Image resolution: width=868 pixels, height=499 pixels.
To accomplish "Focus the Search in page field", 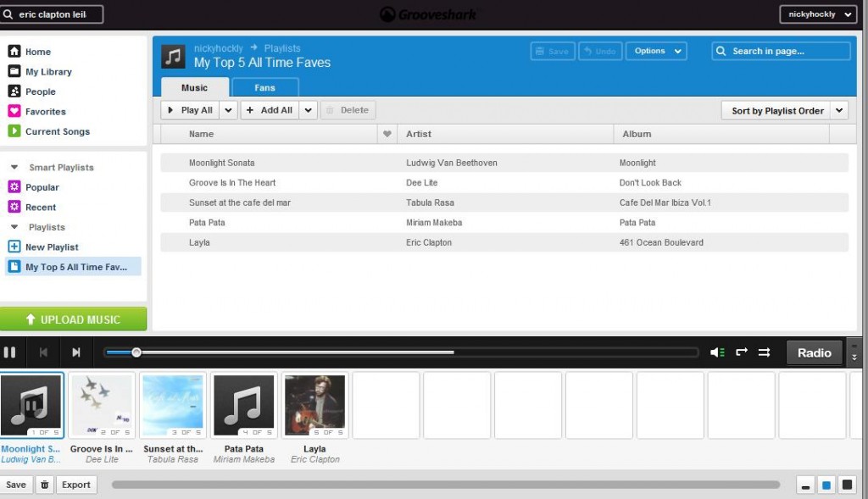I will [781, 51].
